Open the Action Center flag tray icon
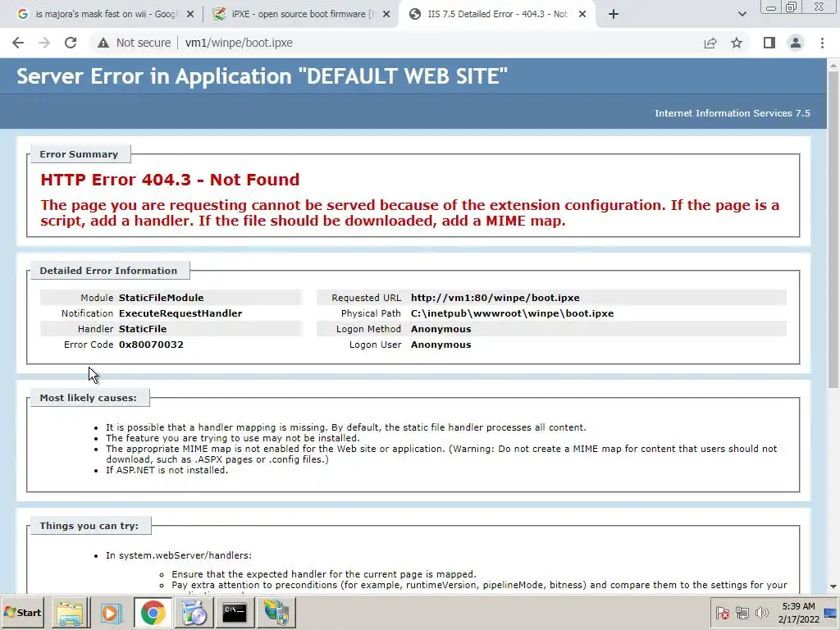840x630 pixels. [x=722, y=613]
